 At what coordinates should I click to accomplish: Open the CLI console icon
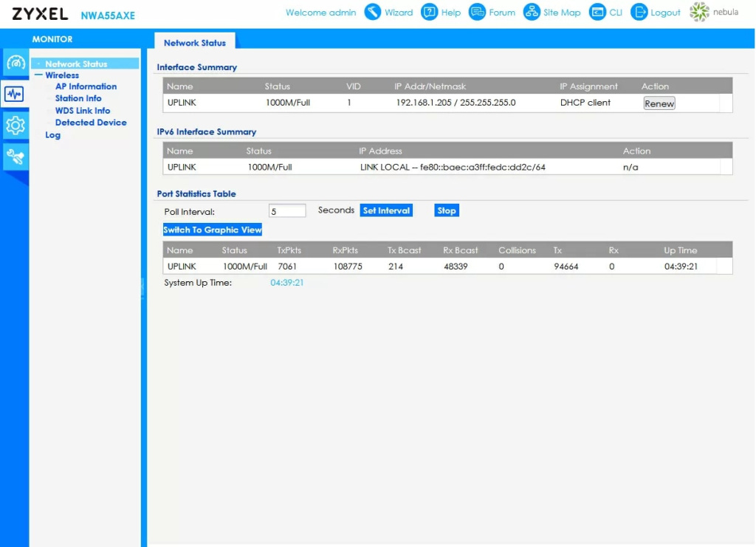[x=597, y=13]
